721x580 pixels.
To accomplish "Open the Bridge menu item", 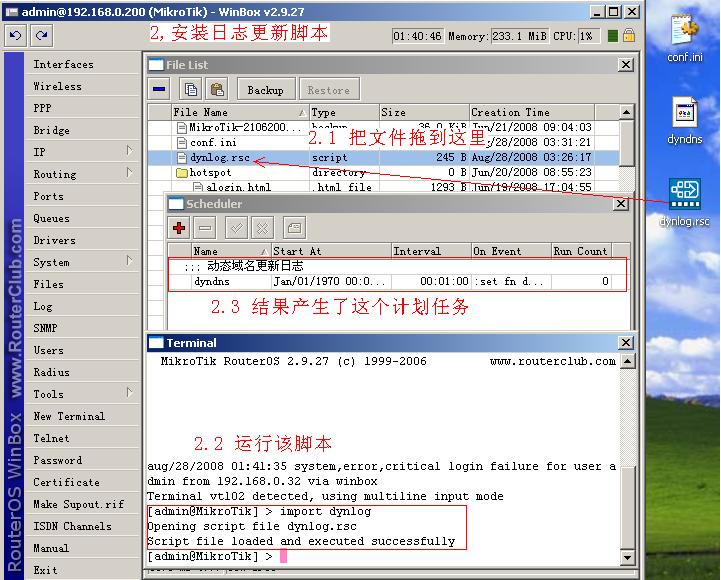I will 82,130.
